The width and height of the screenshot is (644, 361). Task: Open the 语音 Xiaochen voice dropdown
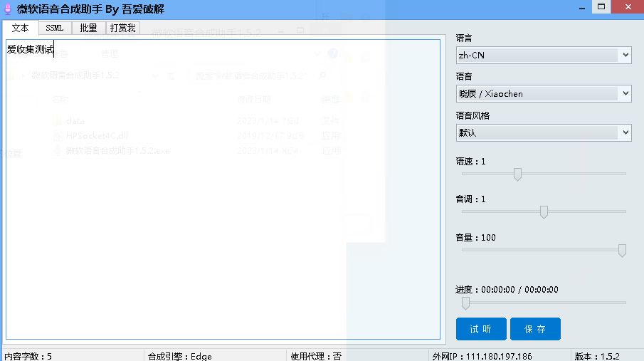tap(544, 93)
